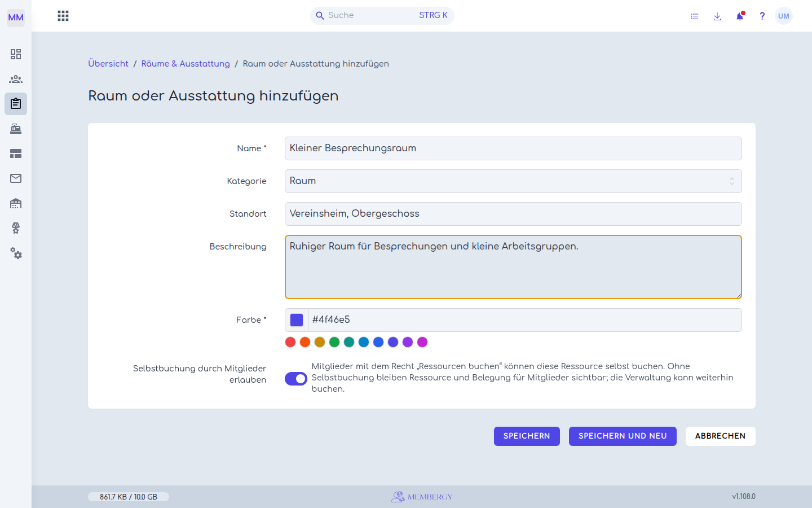Image resolution: width=812 pixels, height=508 pixels.
Task: Open the Kategorie dropdown showing Raum
Action: pos(513,181)
